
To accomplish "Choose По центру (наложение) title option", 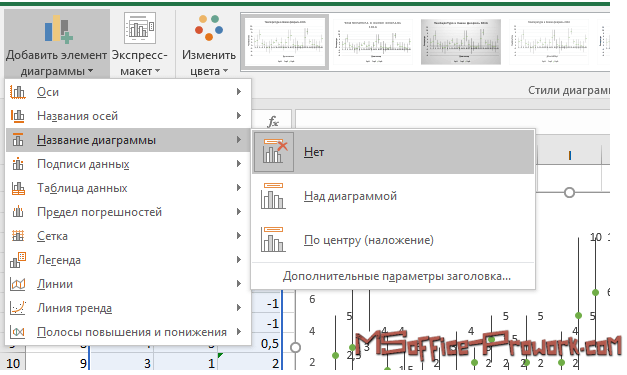I will coord(393,240).
